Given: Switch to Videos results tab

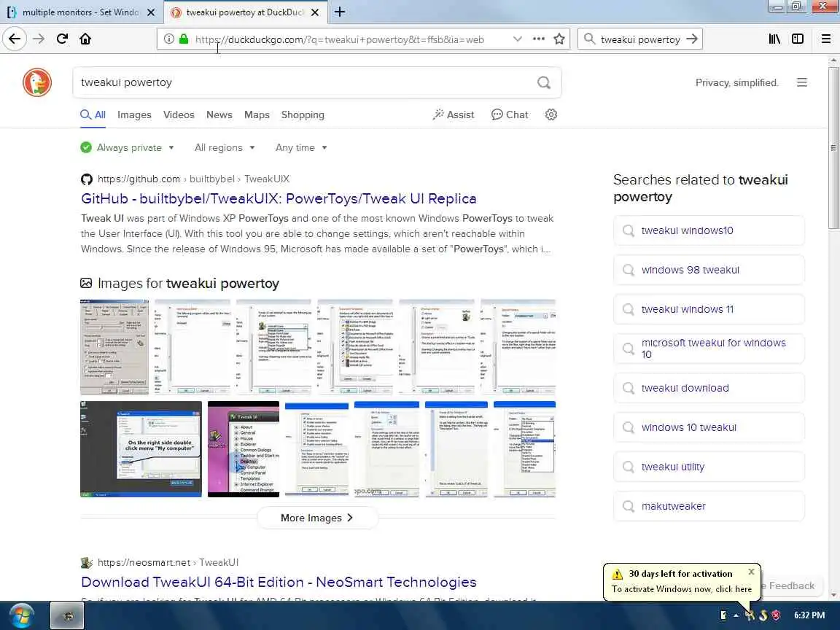Looking at the screenshot, I should [179, 114].
